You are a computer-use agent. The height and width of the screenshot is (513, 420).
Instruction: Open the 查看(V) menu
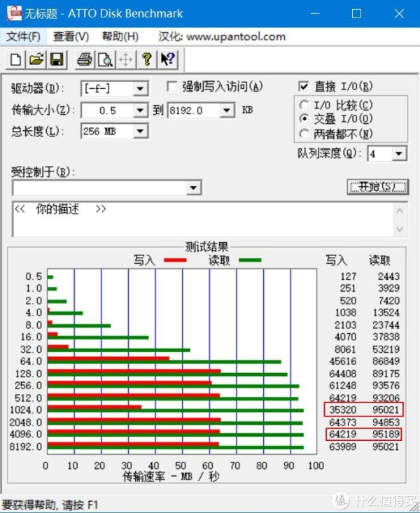[x=71, y=36]
